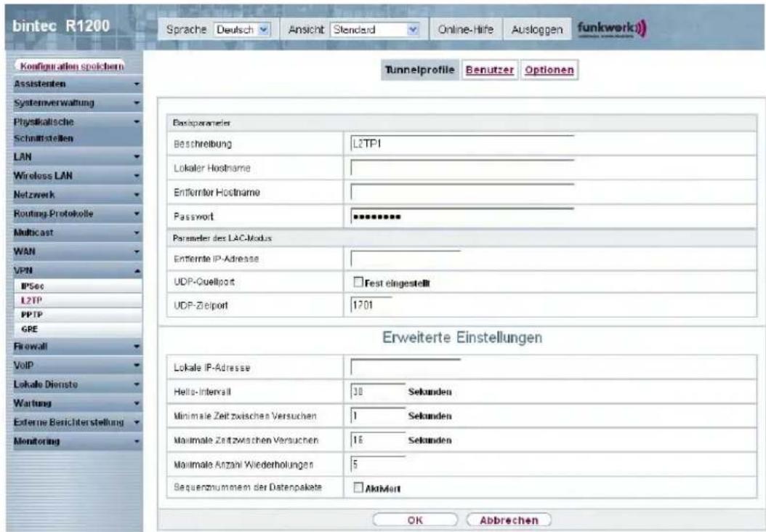Expand the Wartung menu
This screenshot has width=766, height=532.
77,403
